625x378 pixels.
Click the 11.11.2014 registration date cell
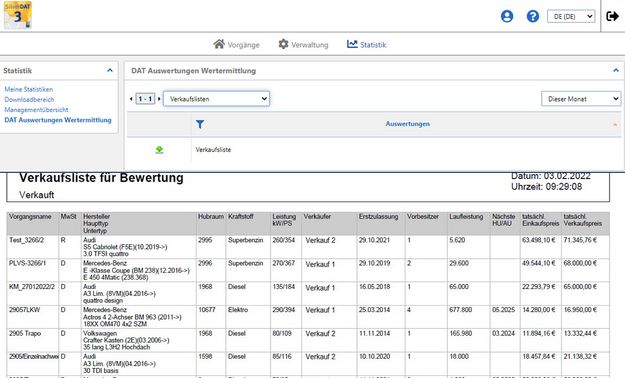click(x=374, y=333)
